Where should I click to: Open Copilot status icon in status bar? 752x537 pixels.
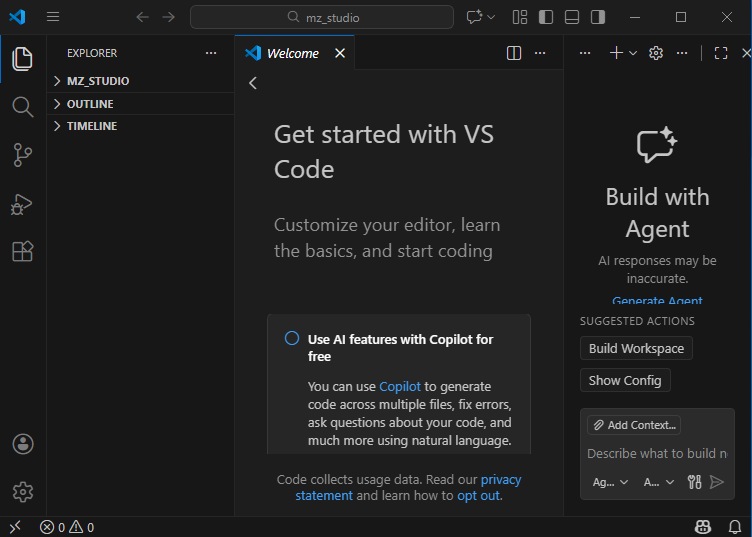click(703, 527)
